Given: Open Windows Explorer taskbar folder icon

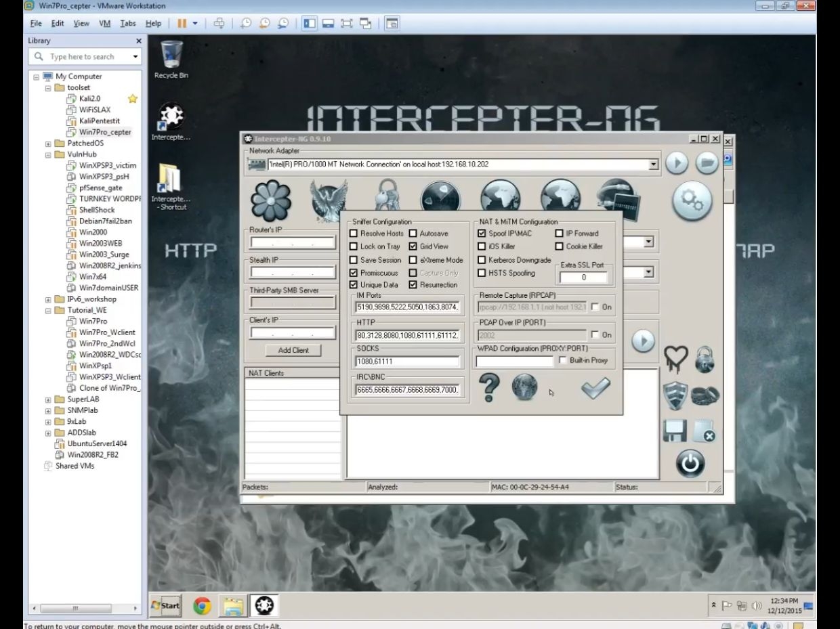Looking at the screenshot, I should click(x=233, y=606).
